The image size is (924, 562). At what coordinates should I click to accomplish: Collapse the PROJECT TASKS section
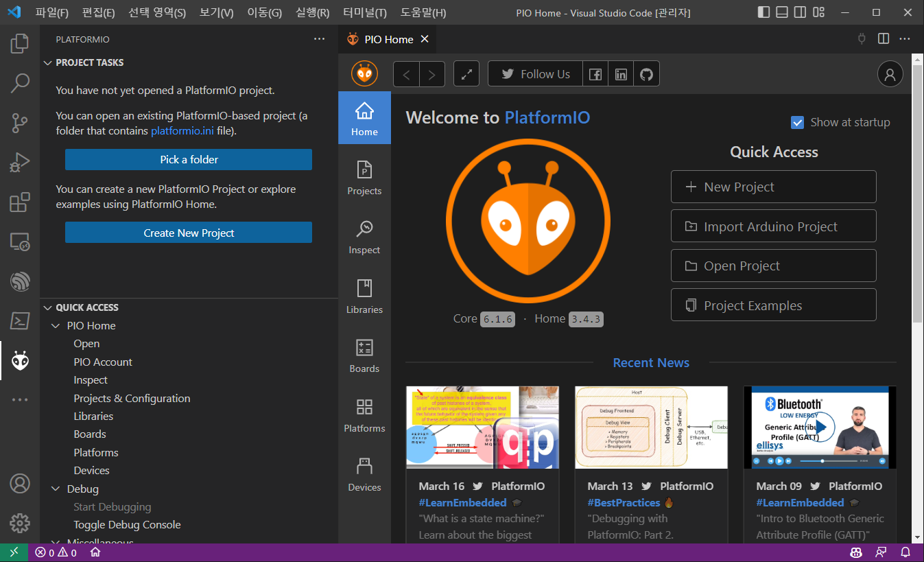(x=47, y=62)
